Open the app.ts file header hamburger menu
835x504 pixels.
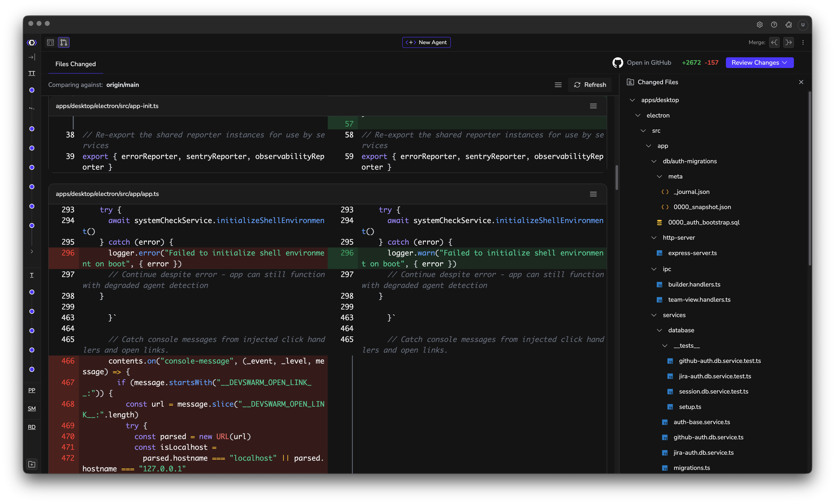click(593, 194)
